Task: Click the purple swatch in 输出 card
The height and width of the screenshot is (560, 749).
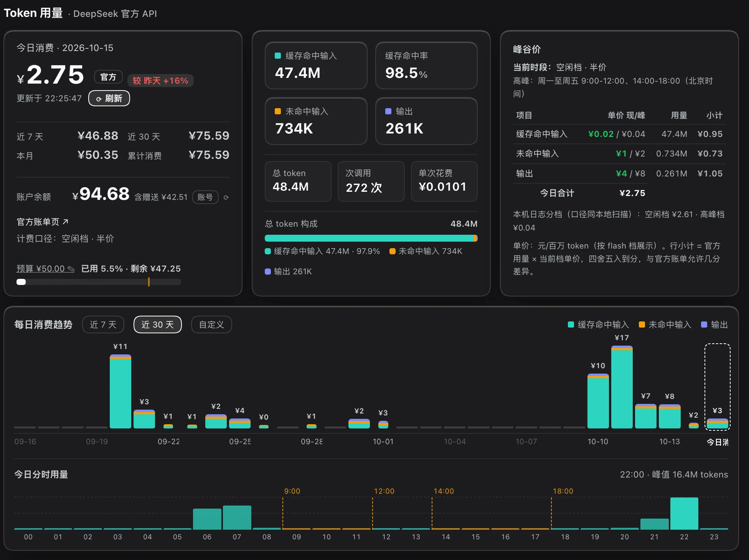Action: 388,111
